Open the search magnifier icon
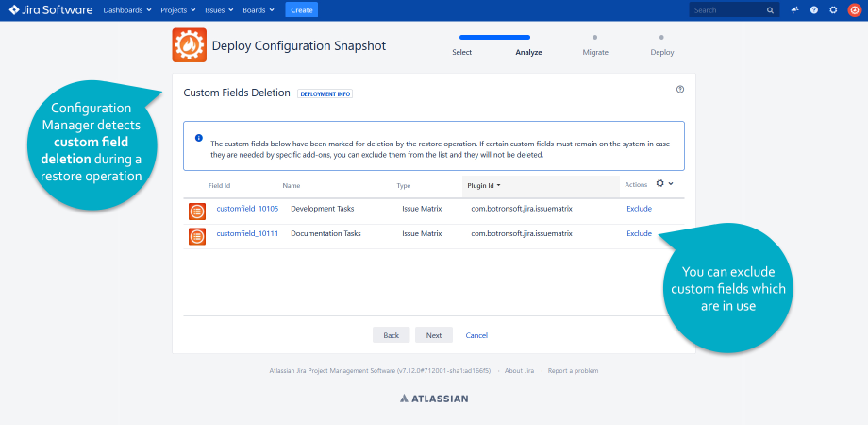This screenshot has width=868, height=425. [x=770, y=10]
